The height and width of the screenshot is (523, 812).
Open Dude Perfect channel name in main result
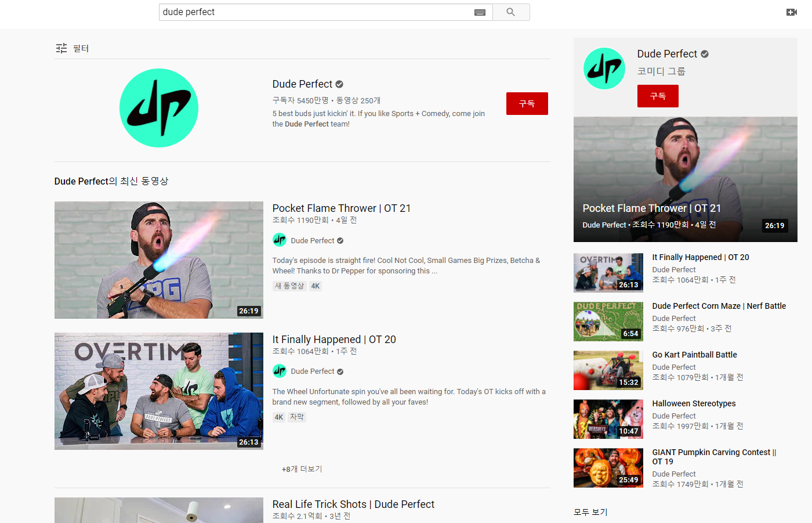[x=302, y=84]
